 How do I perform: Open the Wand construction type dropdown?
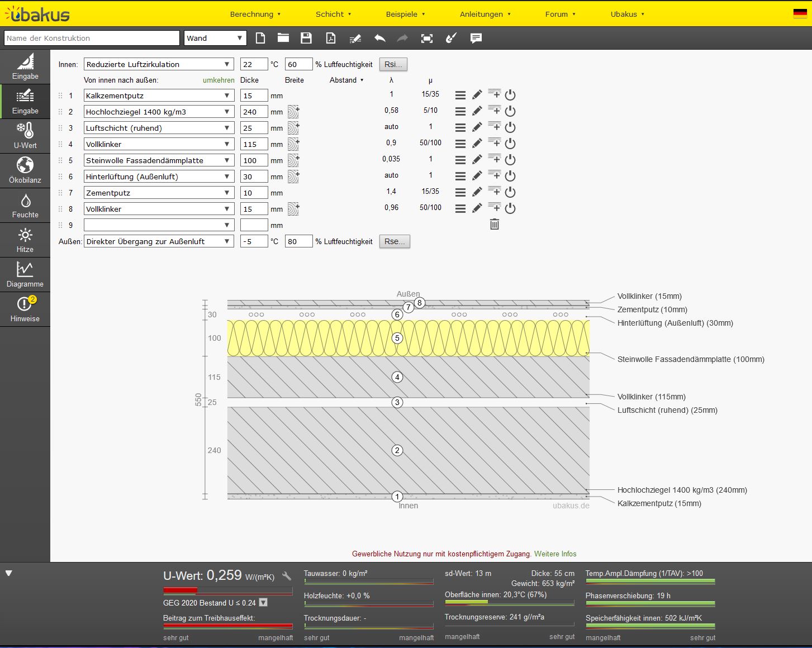[x=215, y=38]
